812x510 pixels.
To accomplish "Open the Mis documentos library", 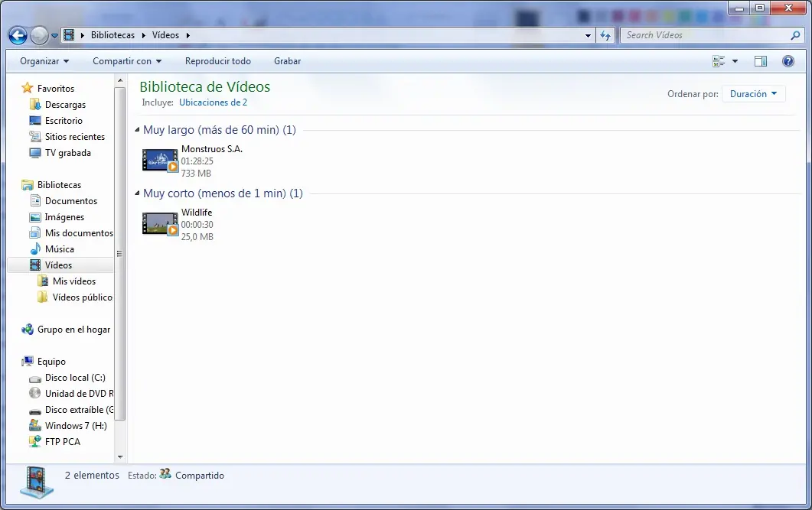I will pyautogui.click(x=79, y=232).
